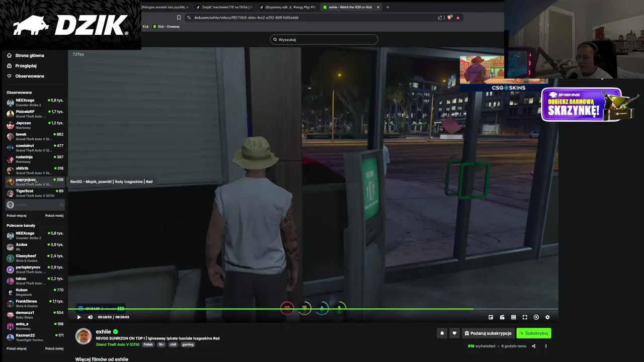Screen dimensions: 644x362
Task: Open Japczan channel
Action: coord(35,125)
